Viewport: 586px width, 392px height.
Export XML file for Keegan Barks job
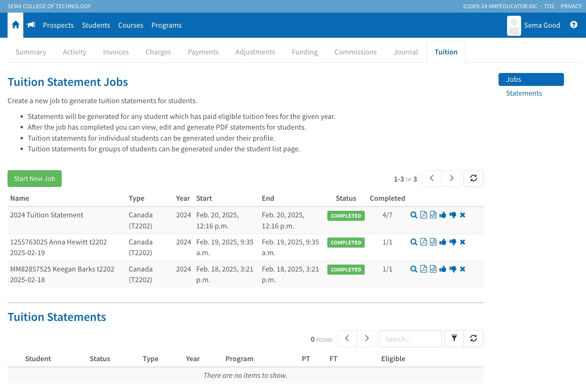click(x=433, y=269)
